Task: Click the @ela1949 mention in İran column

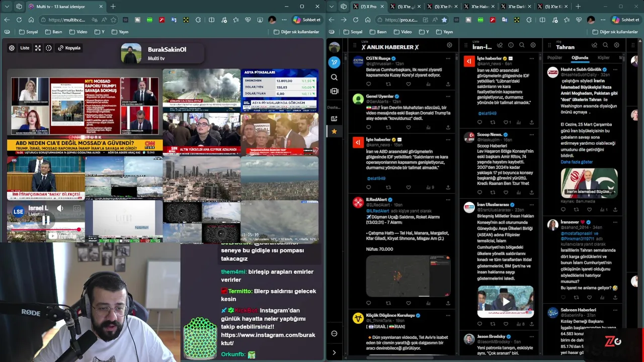Action: 487,114
